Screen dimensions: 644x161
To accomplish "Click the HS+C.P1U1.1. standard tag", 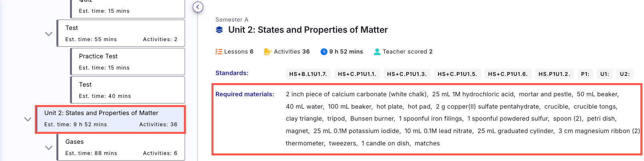I will click(357, 74).
